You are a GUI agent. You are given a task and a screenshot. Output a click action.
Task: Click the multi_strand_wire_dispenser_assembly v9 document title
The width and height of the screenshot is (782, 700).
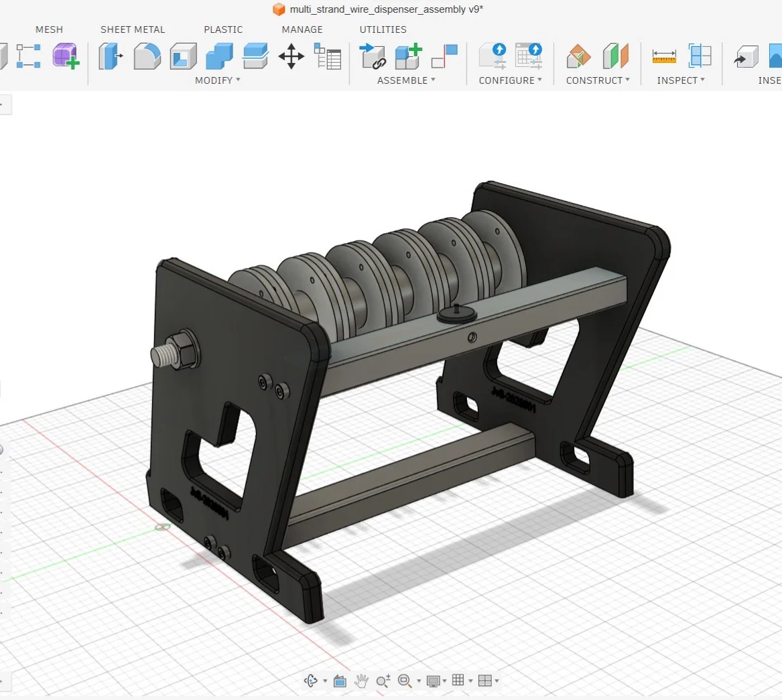coord(387,9)
